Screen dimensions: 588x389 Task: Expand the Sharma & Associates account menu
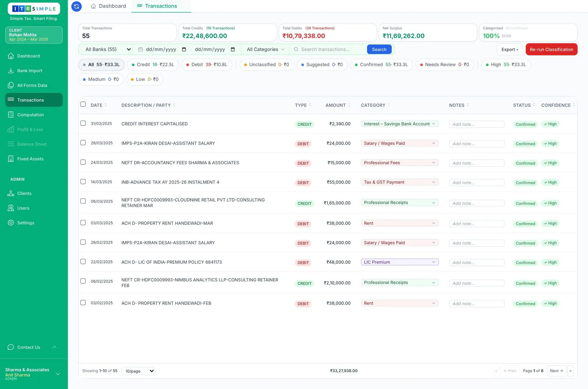(x=58, y=374)
